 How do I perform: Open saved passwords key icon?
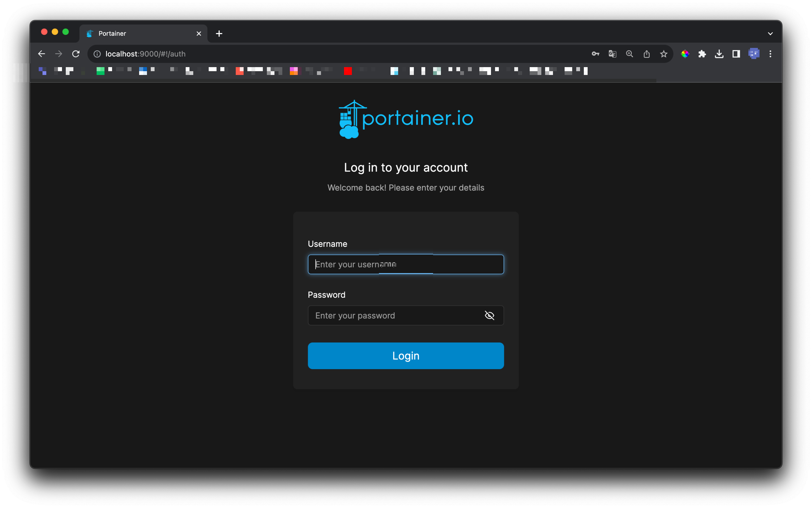pos(595,54)
